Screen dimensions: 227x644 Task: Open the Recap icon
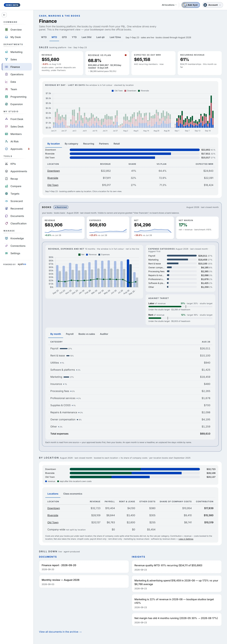click(x=7, y=179)
